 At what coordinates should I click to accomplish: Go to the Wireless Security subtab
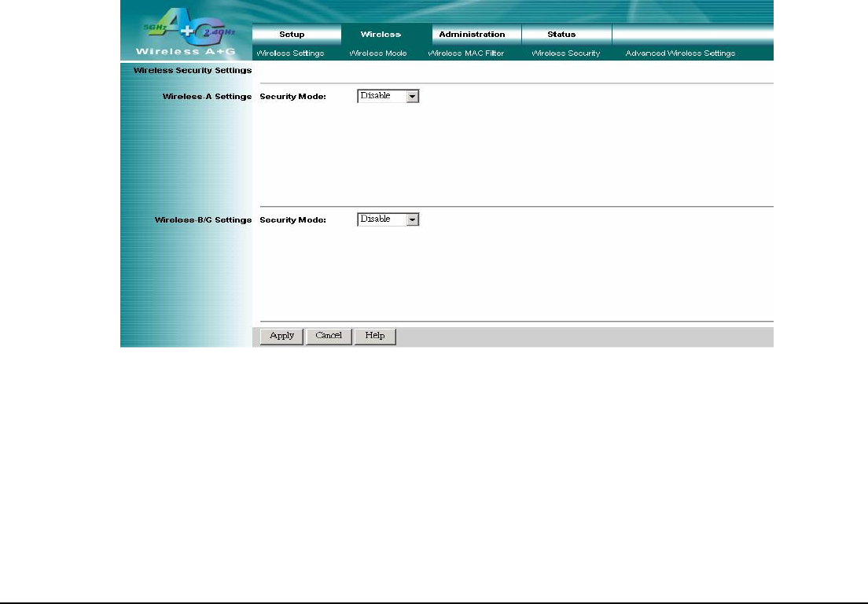pyautogui.click(x=566, y=53)
